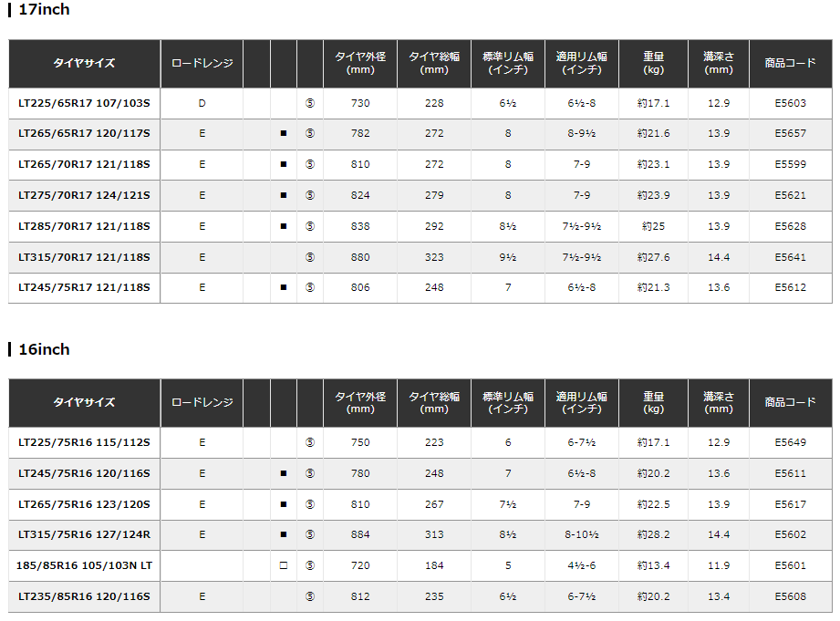This screenshot has height=621, width=840.
Task: Click the black square marker for LT265/65R17
Action: (284, 134)
